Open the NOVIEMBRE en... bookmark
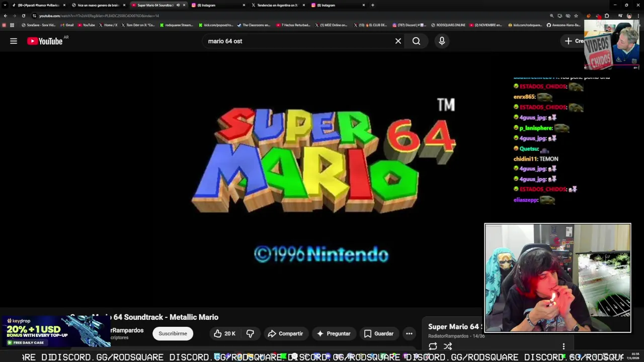Image resolution: width=644 pixels, height=362 pixels. tap(487, 25)
